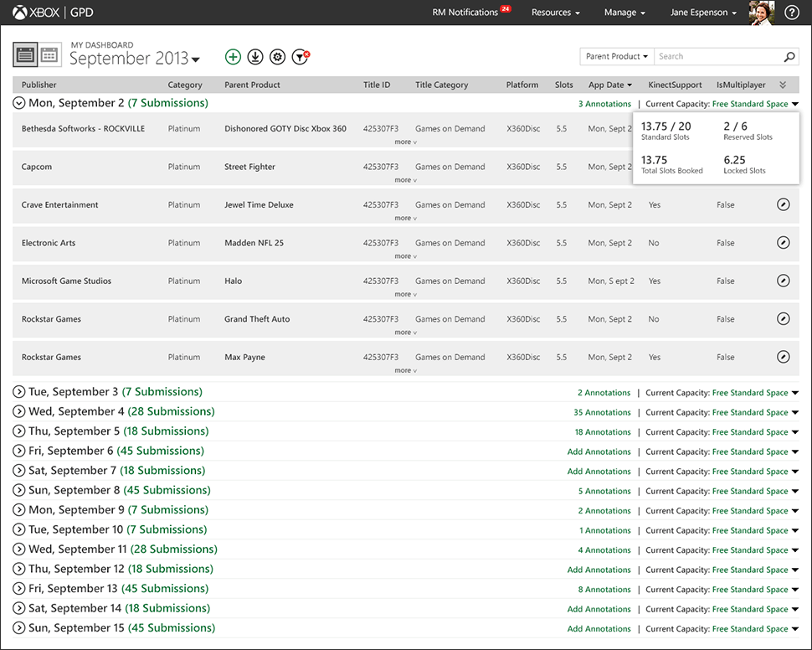Show more details for Street Fighter row
Viewport: 812px width, 650px height.
point(405,180)
